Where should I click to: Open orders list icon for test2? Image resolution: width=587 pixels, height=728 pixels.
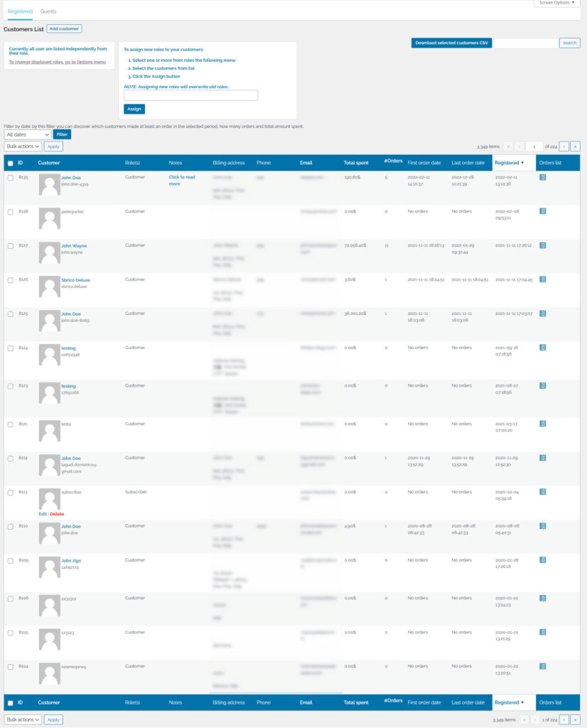point(542,424)
